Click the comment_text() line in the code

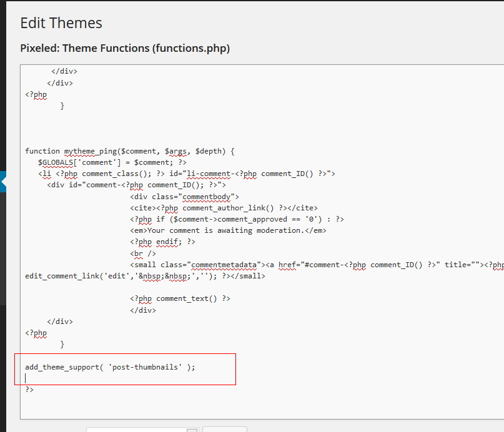click(x=180, y=298)
